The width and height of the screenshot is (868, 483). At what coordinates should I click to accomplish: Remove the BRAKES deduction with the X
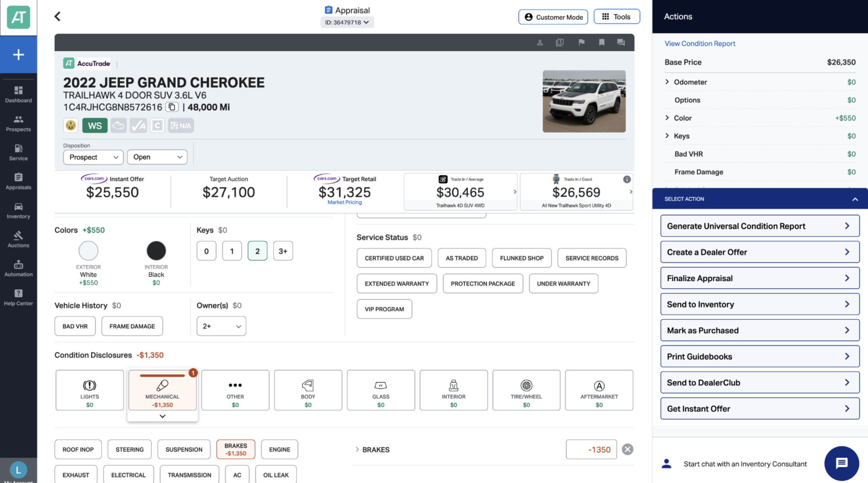(x=627, y=449)
